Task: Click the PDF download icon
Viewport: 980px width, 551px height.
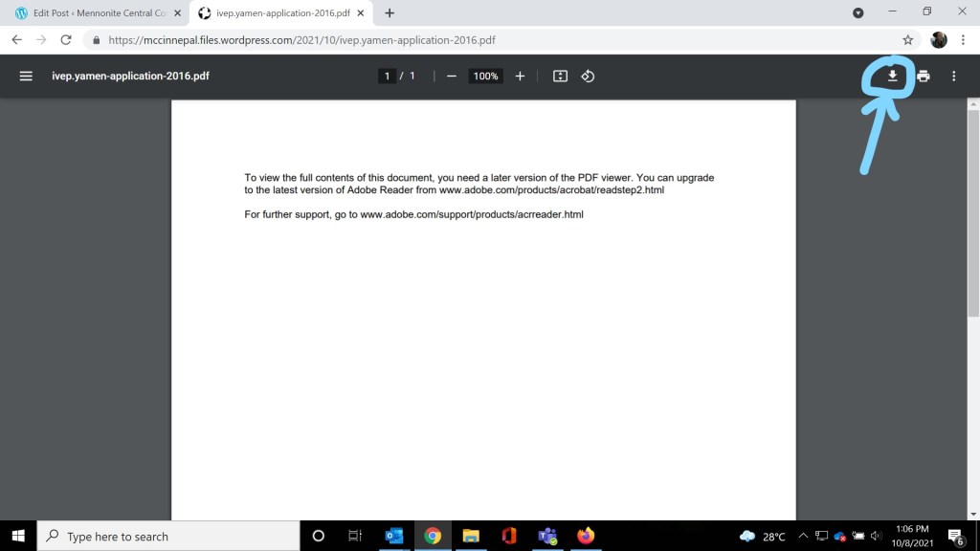Action: tap(892, 76)
